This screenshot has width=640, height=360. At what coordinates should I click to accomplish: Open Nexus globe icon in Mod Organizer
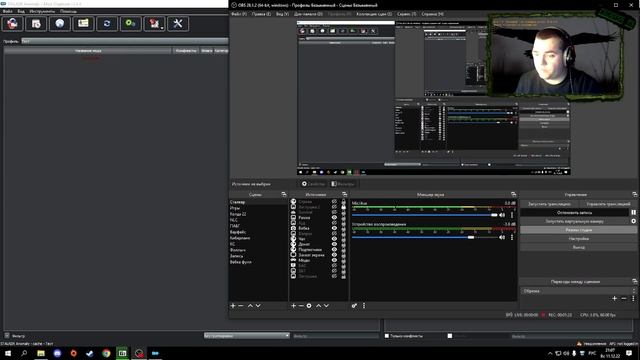[x=60, y=24]
